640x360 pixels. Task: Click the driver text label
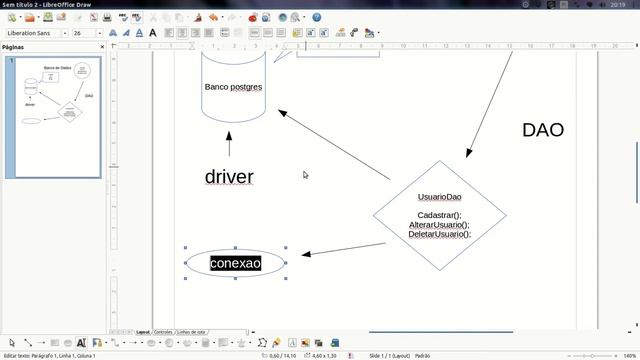229,177
